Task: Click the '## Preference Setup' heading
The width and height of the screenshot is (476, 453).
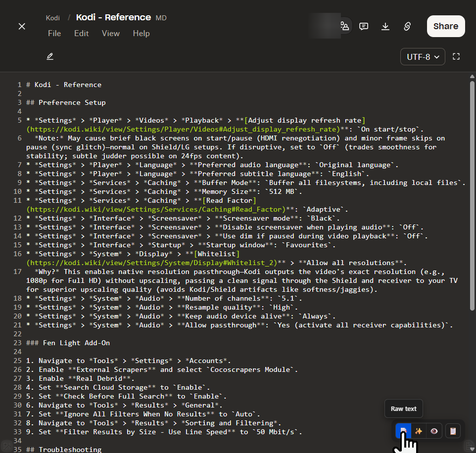Action: tap(66, 102)
